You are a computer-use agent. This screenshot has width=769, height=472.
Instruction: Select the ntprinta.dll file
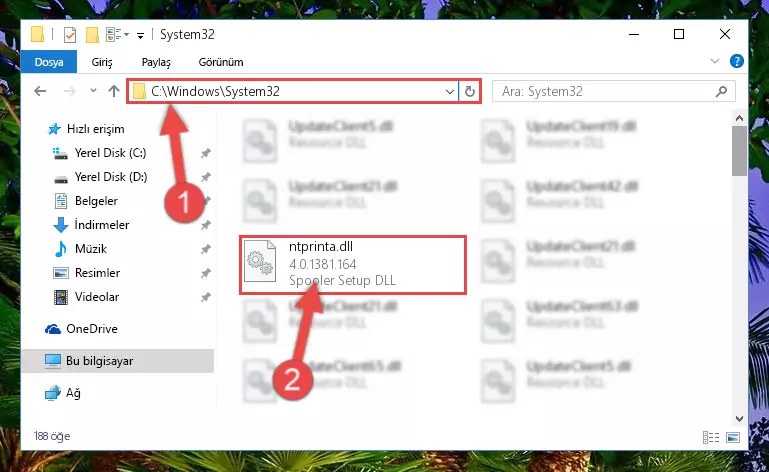click(353, 264)
